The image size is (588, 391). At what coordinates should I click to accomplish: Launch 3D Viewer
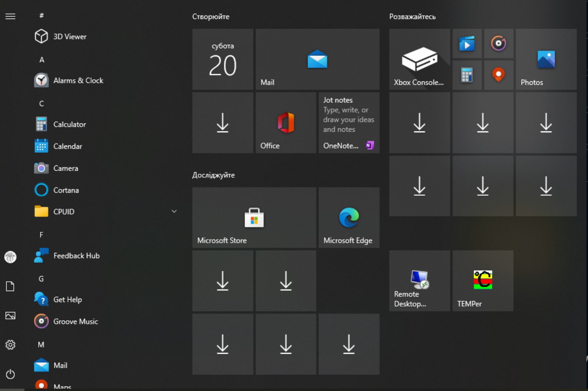click(70, 37)
